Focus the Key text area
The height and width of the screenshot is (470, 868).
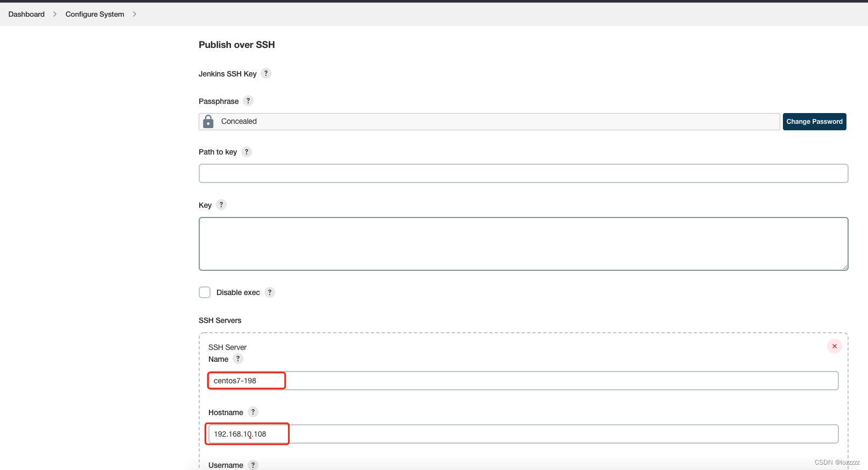point(523,244)
